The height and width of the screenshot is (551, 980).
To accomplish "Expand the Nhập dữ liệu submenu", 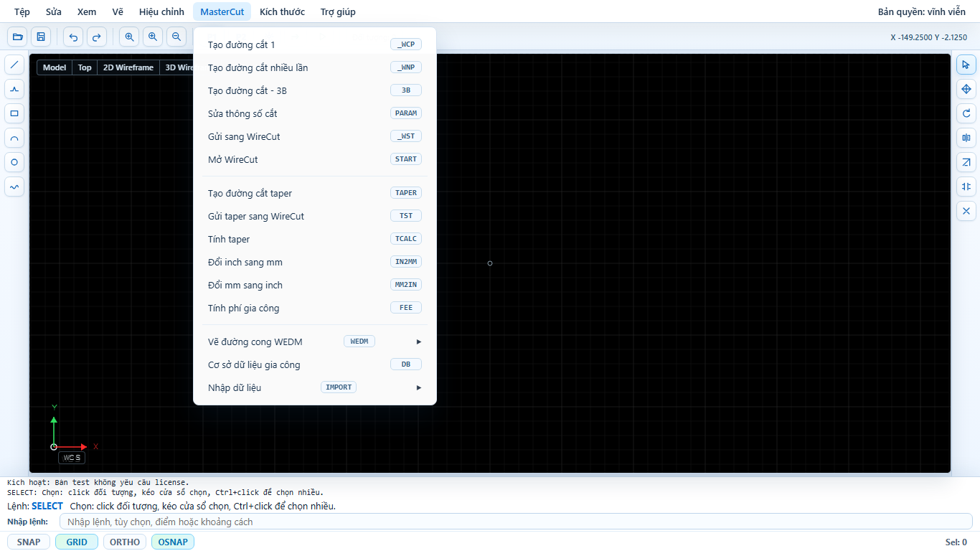I will pyautogui.click(x=315, y=387).
